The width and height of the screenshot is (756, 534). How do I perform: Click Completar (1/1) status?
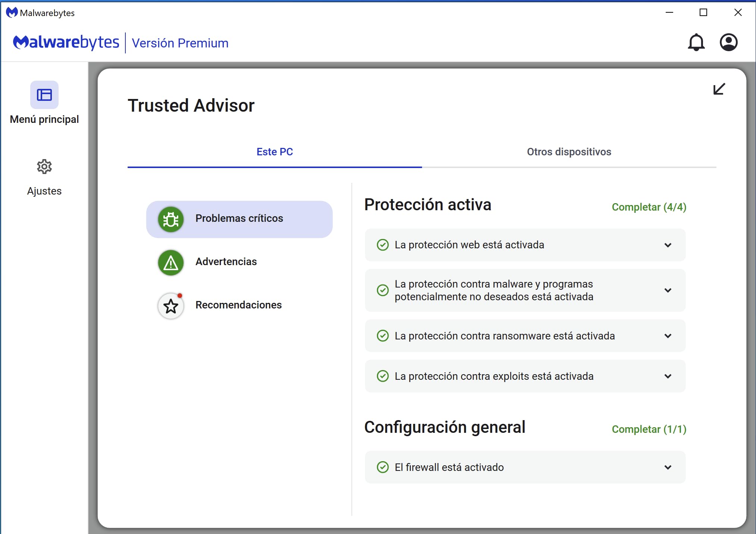[649, 429]
